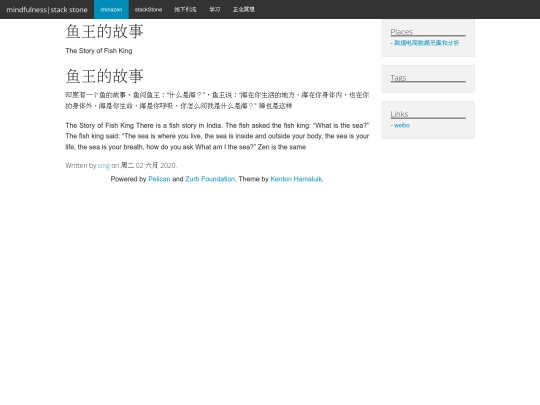The image size is (540, 405).
Task: Click the 'The Story of Fish King' subtitle
Action: pos(99,51)
